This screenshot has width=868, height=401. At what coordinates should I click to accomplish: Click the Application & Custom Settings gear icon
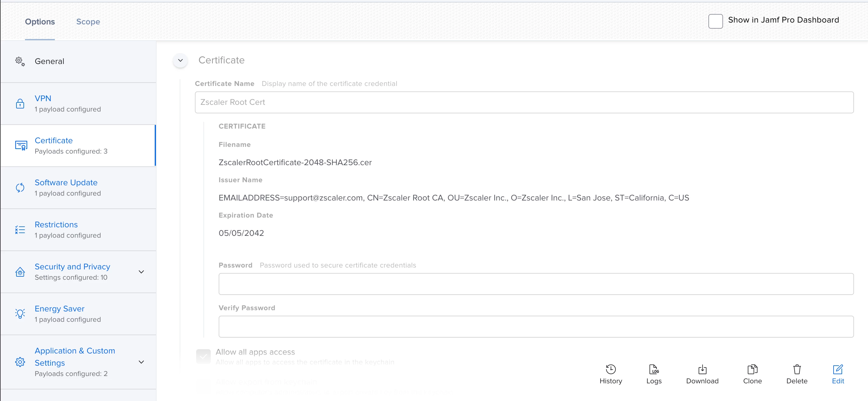tap(20, 362)
